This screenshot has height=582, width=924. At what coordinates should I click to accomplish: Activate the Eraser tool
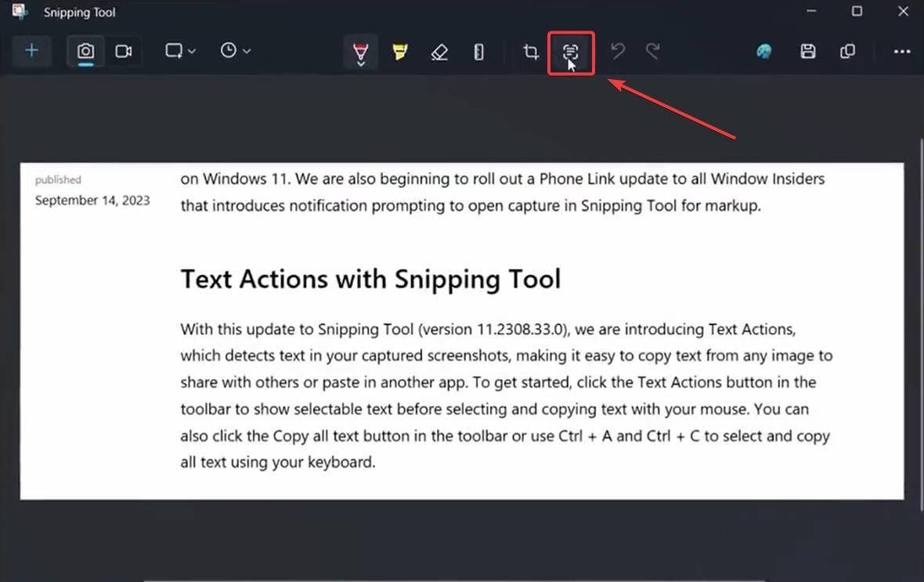(439, 51)
